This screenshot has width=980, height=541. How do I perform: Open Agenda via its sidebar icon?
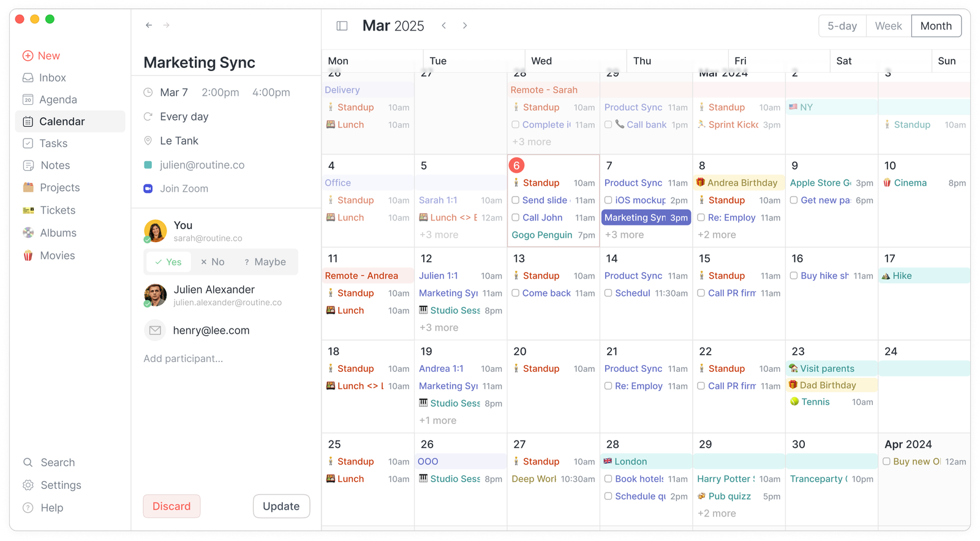click(x=28, y=100)
